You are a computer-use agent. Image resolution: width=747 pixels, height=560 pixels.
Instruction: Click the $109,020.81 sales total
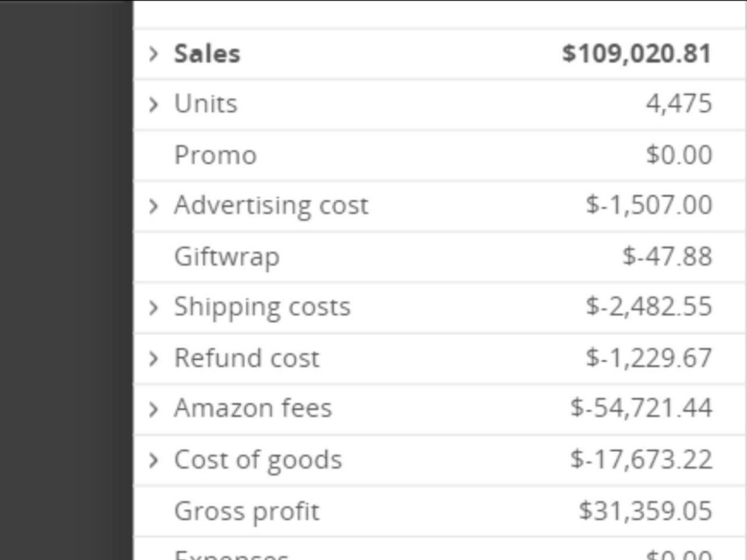click(637, 53)
